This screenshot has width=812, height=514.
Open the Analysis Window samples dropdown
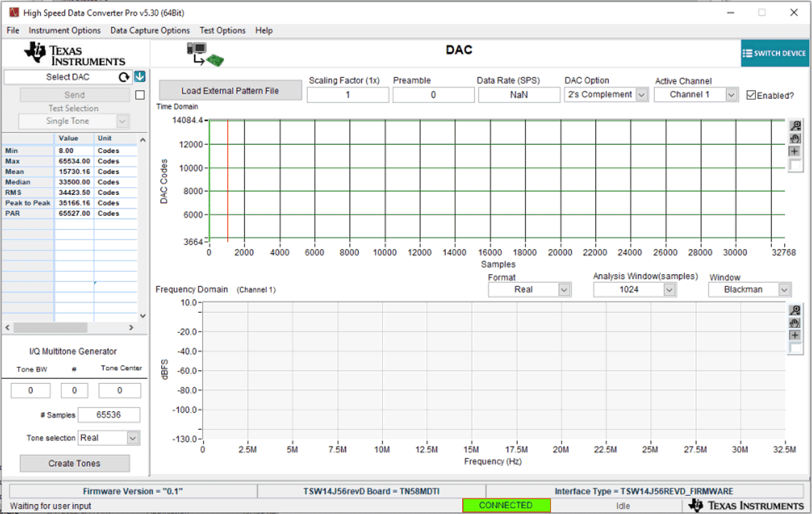click(670, 290)
